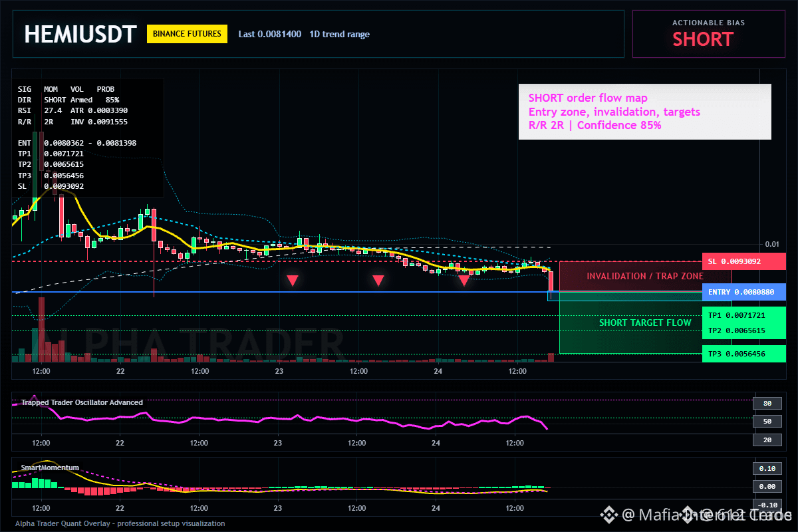Viewport: 798px width, 532px height.
Task: Click the red signal triangle between 23 and 24
Action: click(x=378, y=281)
